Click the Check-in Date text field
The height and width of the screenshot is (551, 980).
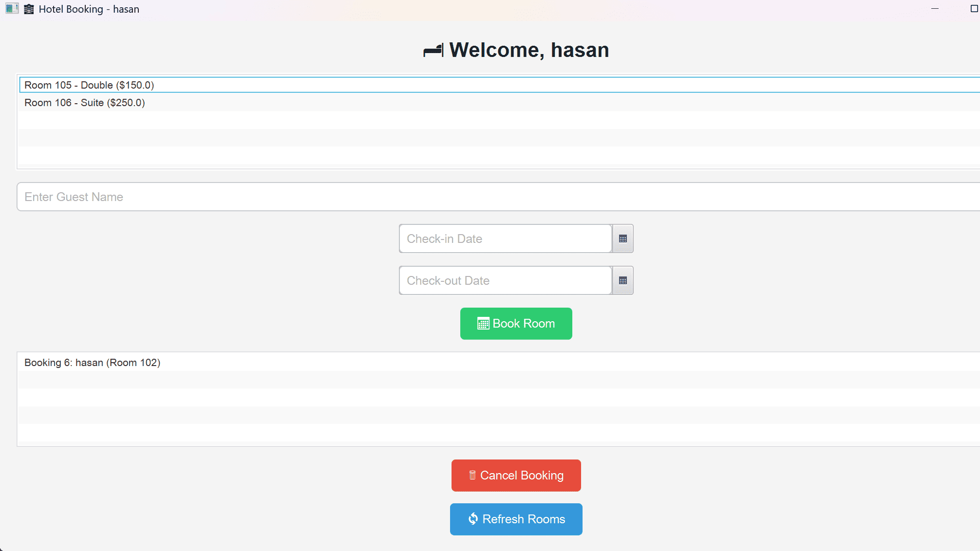[505, 239]
